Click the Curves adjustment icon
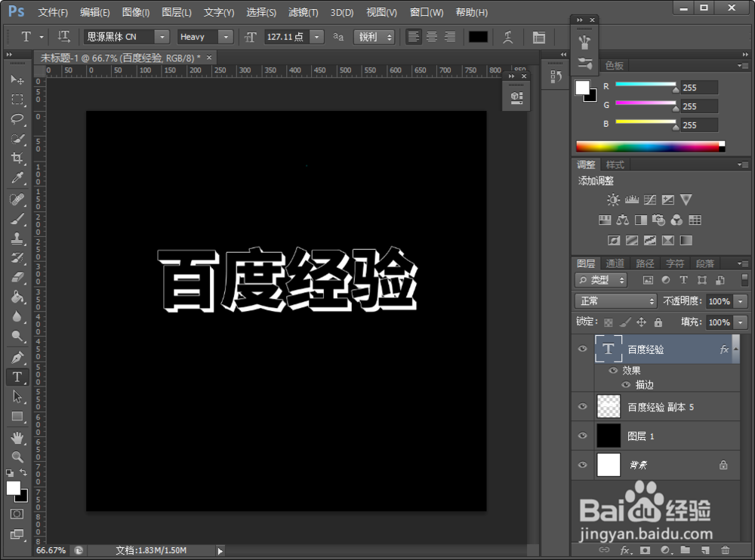The image size is (755, 560). point(650,199)
